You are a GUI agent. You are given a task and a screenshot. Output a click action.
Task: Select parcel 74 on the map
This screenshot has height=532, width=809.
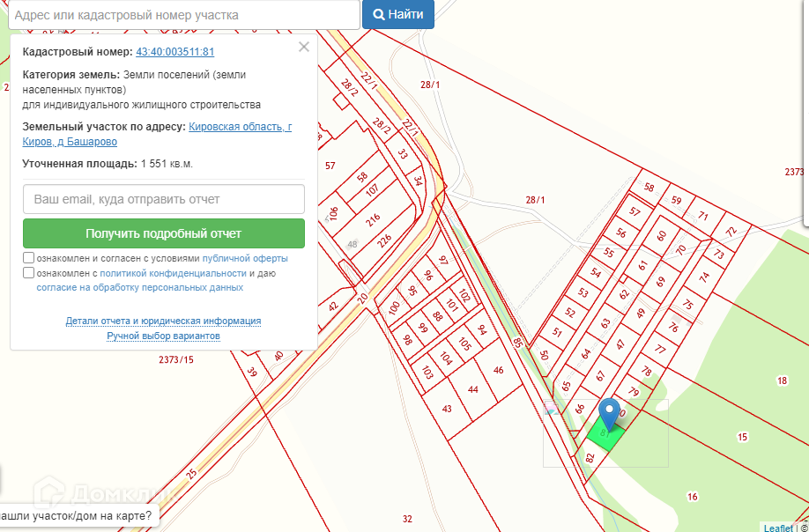tap(704, 277)
